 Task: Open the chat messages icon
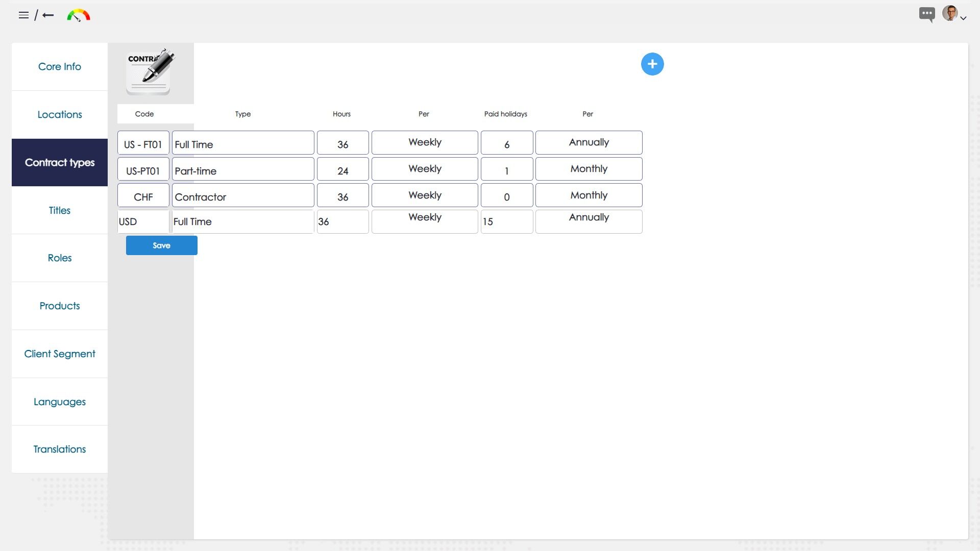[926, 14]
